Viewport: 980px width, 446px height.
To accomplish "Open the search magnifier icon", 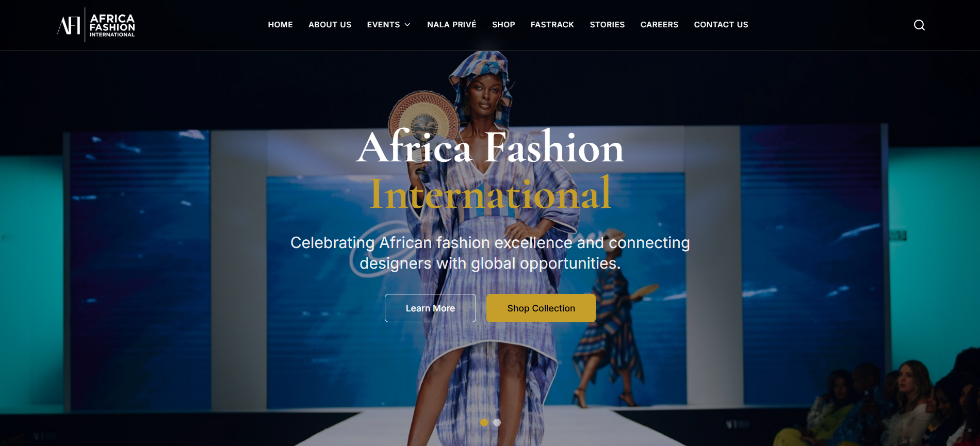I will click(x=919, y=25).
